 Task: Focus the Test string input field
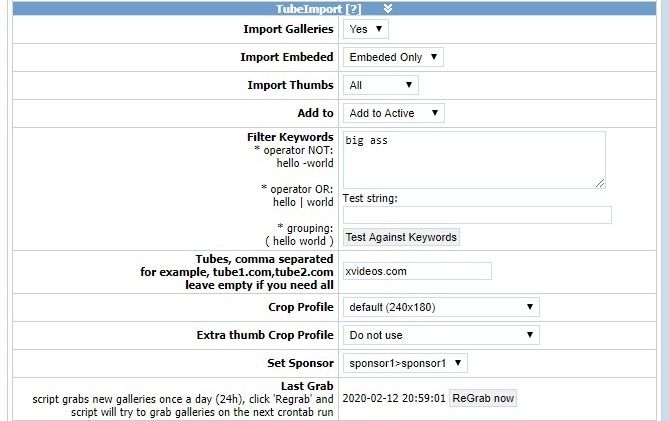[477, 215]
